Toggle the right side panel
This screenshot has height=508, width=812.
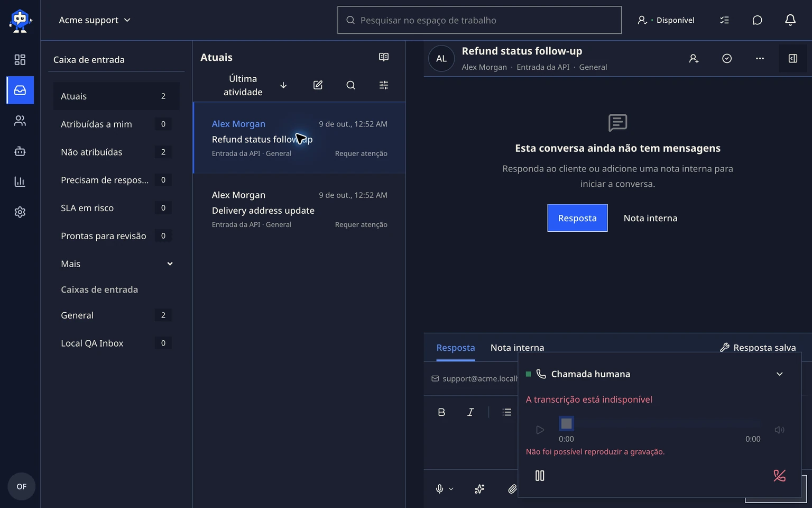click(x=793, y=59)
